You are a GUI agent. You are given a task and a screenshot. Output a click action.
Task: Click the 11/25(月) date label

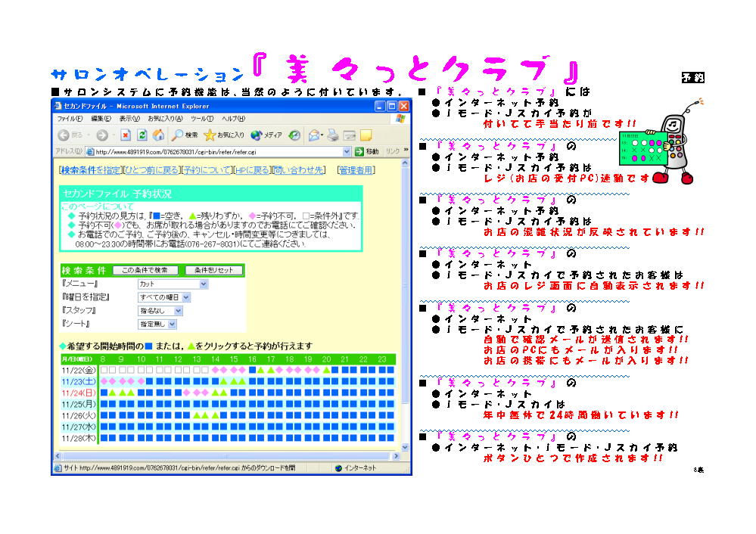(79, 405)
